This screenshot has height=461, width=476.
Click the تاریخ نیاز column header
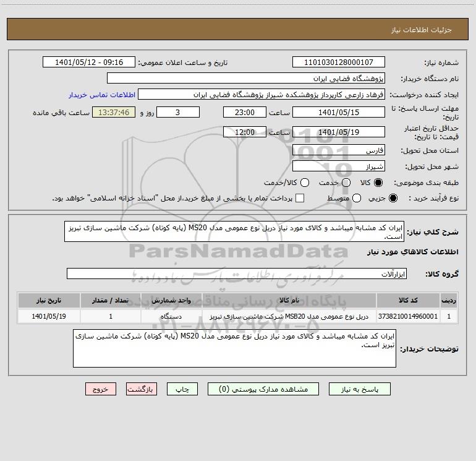point(49,300)
